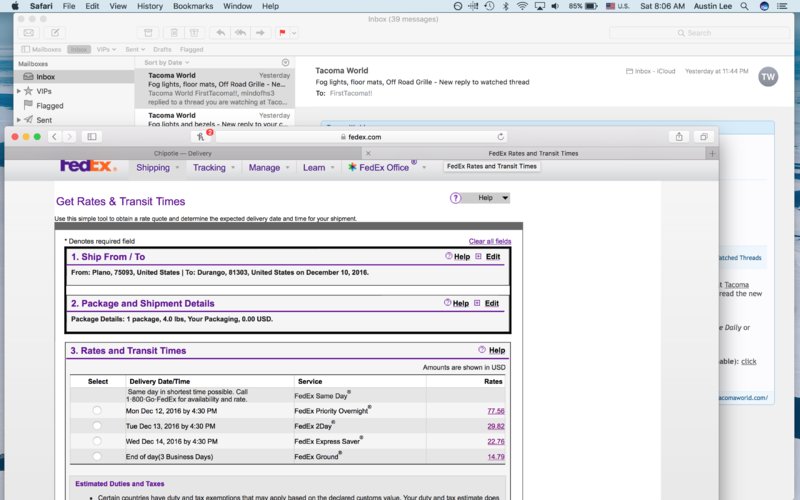Open the FedEx Office dropdown
This screenshot has height=500, width=800.
[x=387, y=167]
